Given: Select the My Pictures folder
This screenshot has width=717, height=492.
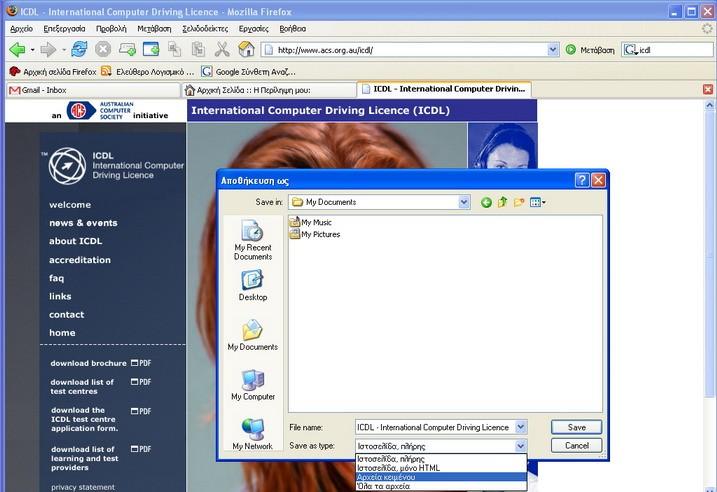Looking at the screenshot, I should point(315,234).
